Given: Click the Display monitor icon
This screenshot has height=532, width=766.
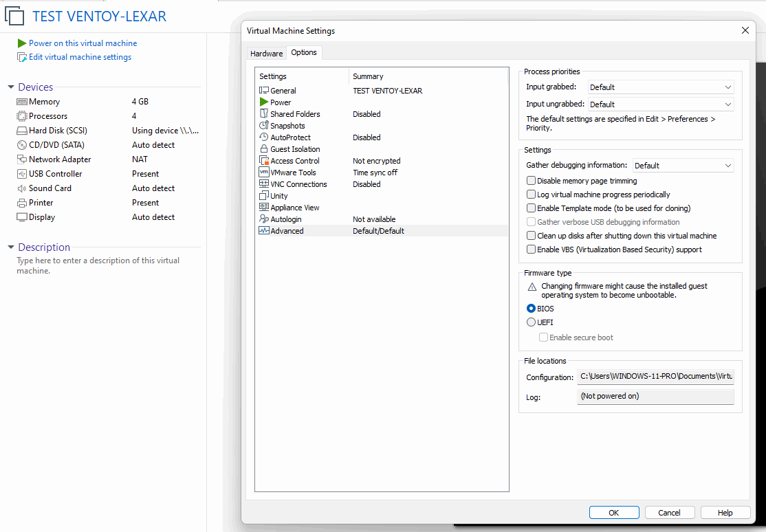Looking at the screenshot, I should [21, 217].
